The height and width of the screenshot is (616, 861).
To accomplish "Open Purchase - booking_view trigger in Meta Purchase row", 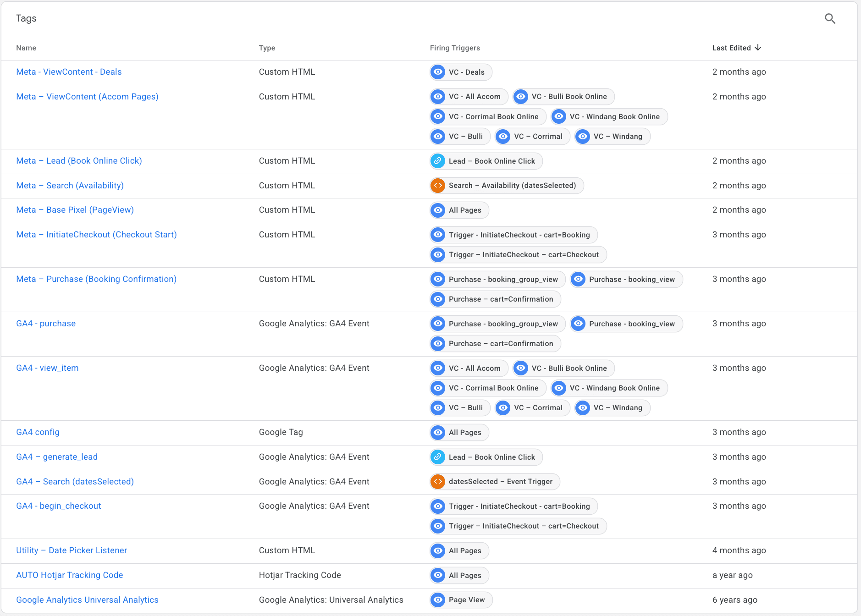I will point(626,279).
